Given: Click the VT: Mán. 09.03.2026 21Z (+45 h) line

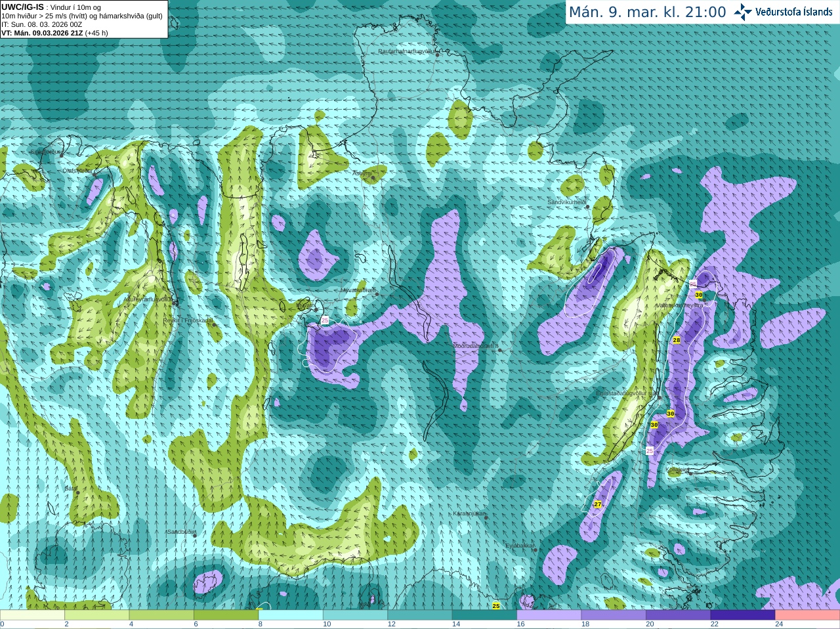Looking at the screenshot, I should 54,33.
